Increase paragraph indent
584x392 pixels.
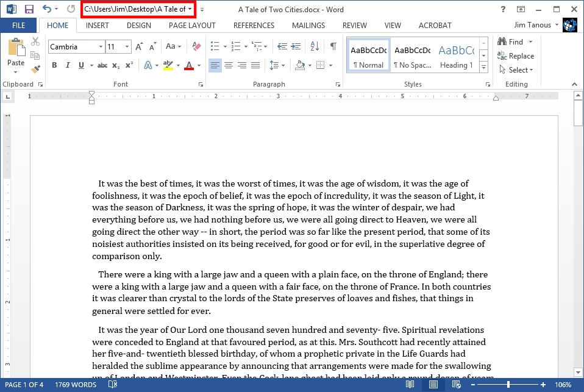[296, 46]
